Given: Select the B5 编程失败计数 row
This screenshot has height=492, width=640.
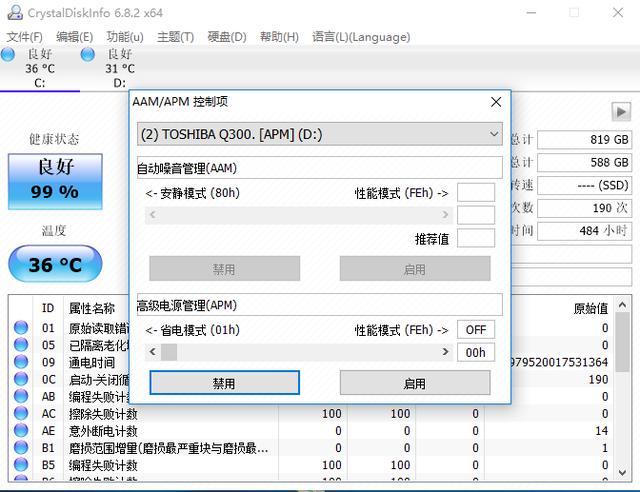Looking at the screenshot, I should [309, 465].
